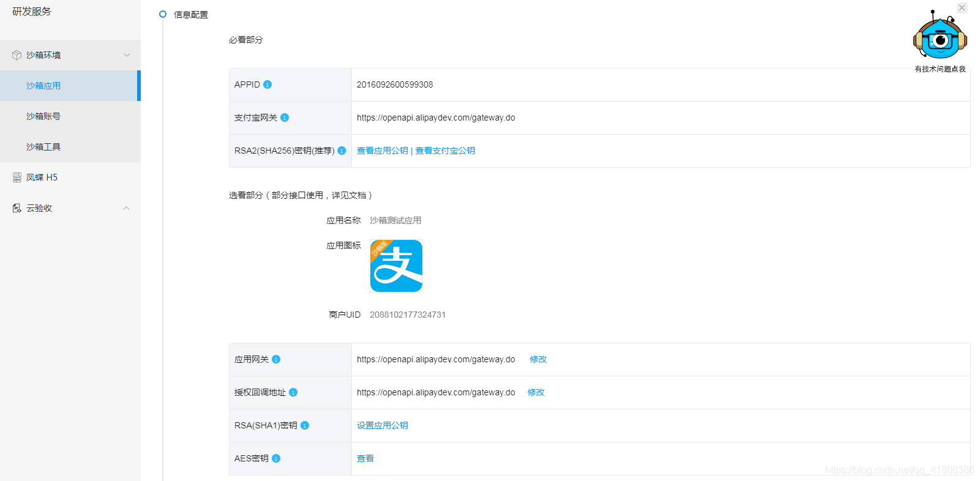Expand the 云验收 menu chevron
The height and width of the screenshot is (481, 980).
(x=126, y=208)
